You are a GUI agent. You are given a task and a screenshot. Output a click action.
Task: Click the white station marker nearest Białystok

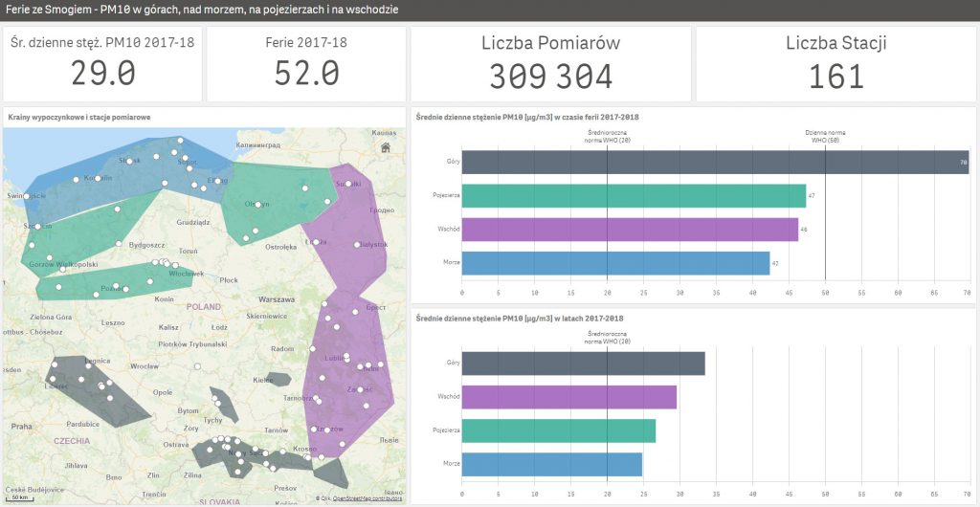pos(359,244)
